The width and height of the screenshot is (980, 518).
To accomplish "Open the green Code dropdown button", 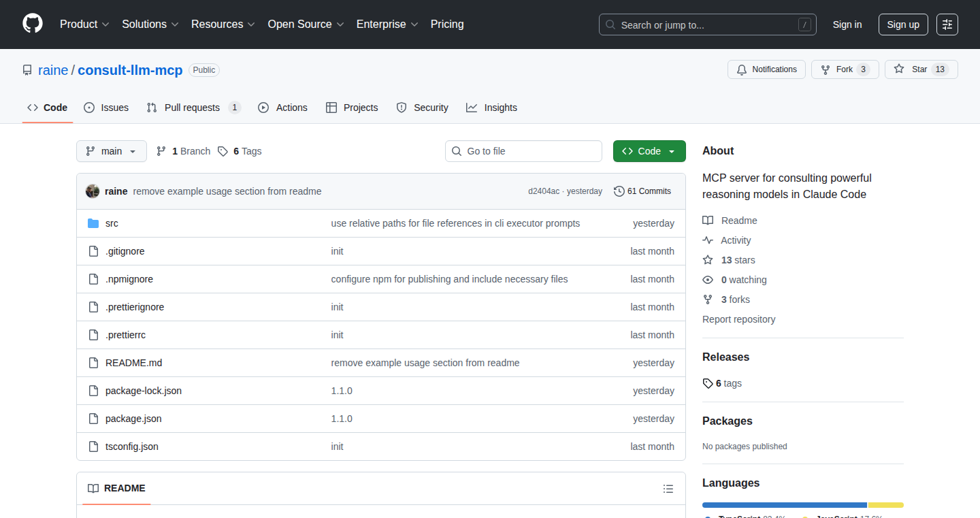I will pos(649,151).
